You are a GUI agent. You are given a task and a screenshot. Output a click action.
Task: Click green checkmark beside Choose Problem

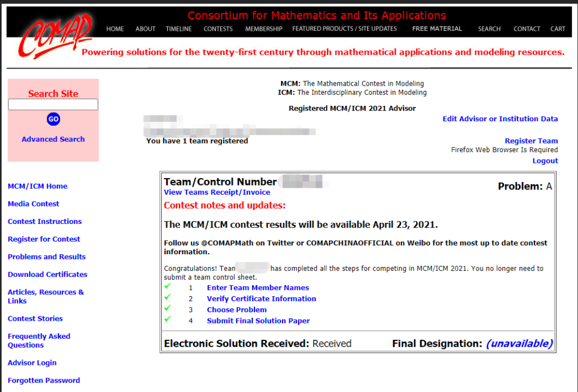[x=168, y=308]
